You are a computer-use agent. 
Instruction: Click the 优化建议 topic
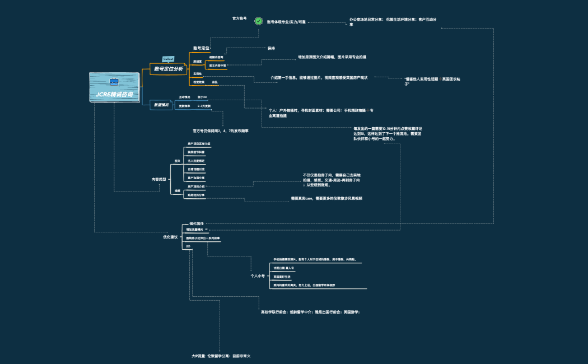coord(170,237)
